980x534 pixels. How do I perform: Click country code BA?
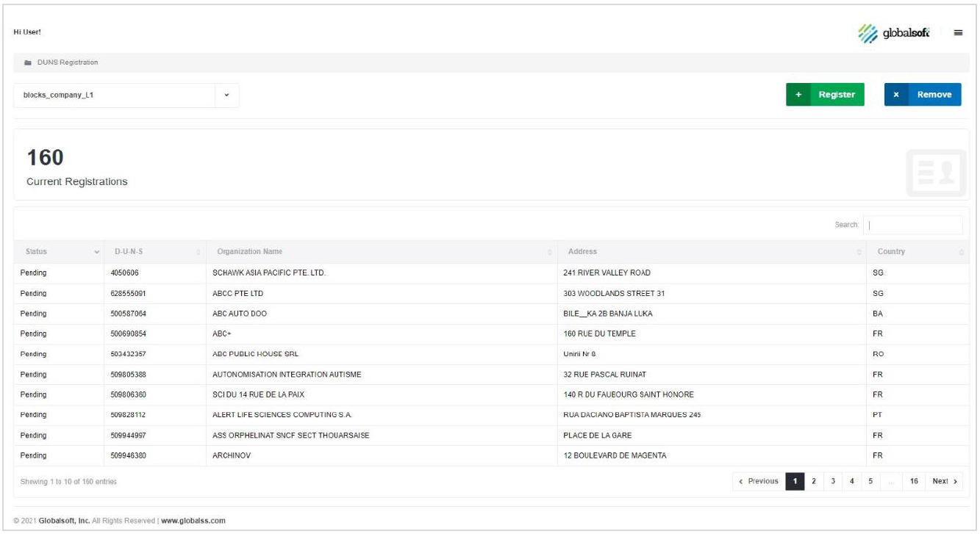(x=878, y=314)
